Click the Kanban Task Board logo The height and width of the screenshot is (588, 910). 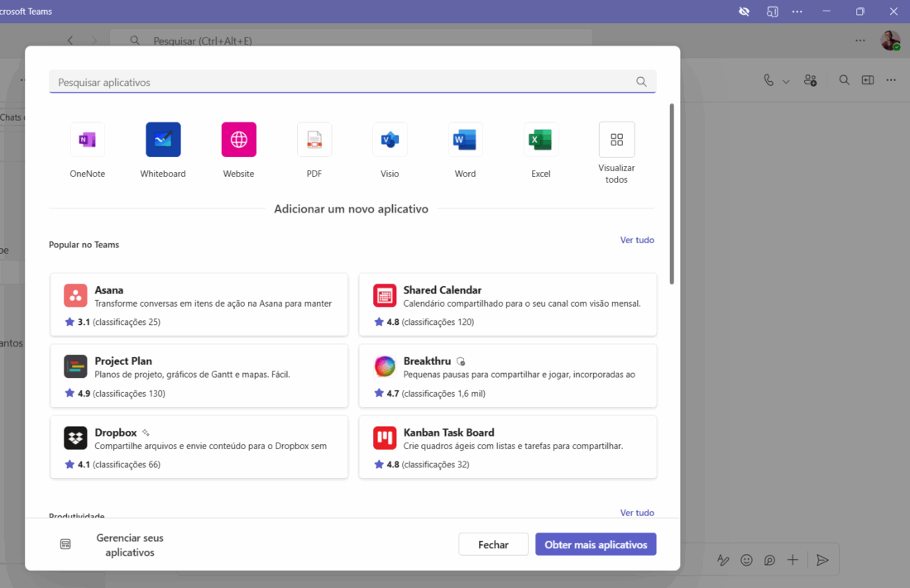pyautogui.click(x=384, y=437)
